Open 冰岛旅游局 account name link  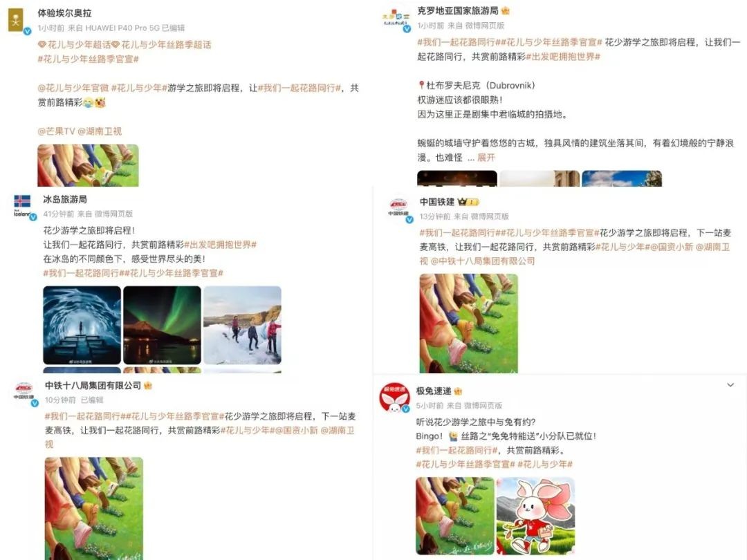[65, 199]
